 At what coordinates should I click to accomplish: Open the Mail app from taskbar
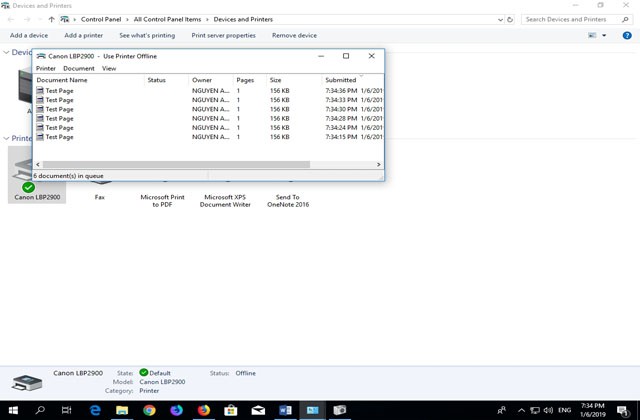tap(258, 410)
